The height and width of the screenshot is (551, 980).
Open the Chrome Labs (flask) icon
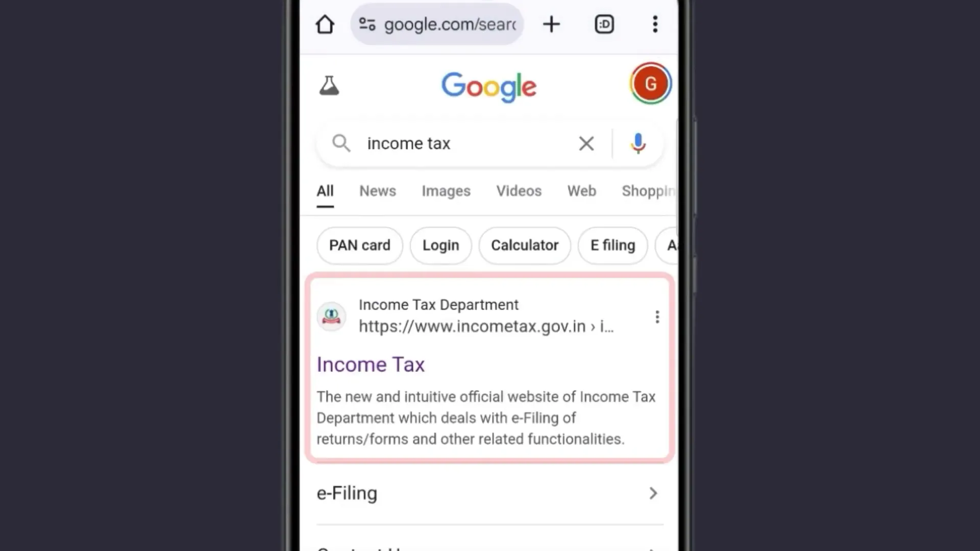329,85
